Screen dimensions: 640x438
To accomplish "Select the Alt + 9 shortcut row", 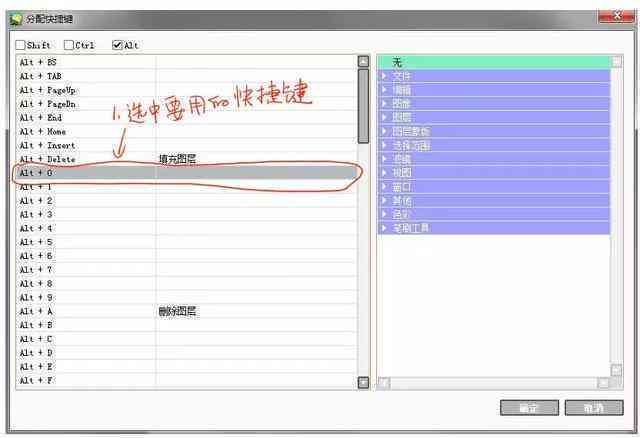I will (187, 298).
